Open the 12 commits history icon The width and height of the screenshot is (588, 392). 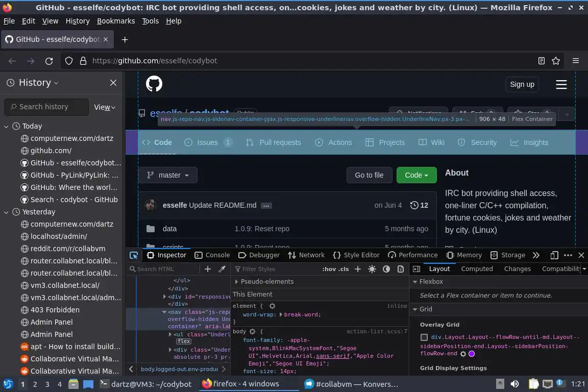pos(419,205)
